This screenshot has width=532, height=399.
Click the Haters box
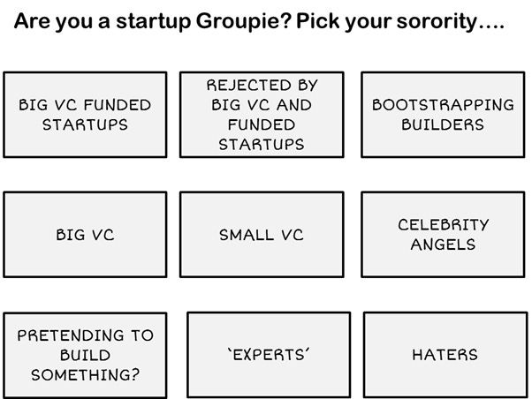(445, 355)
